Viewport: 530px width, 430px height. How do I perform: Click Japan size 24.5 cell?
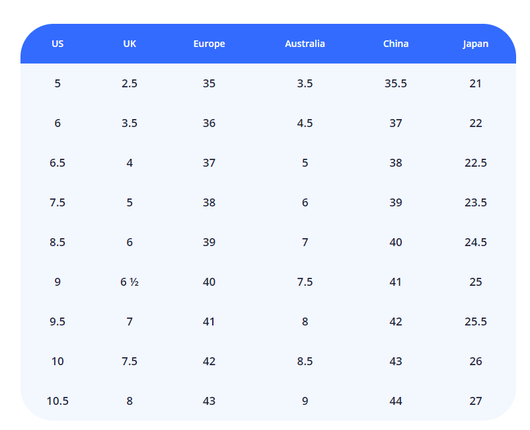click(475, 242)
